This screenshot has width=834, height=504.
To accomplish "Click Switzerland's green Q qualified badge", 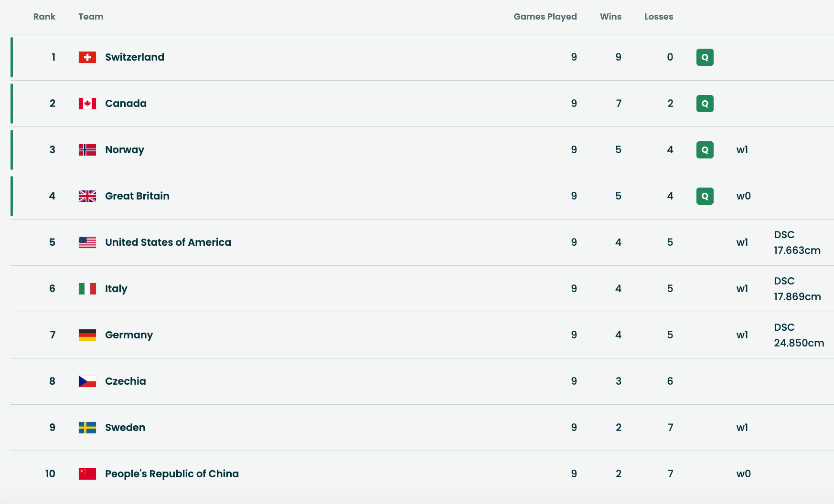I will [x=705, y=57].
